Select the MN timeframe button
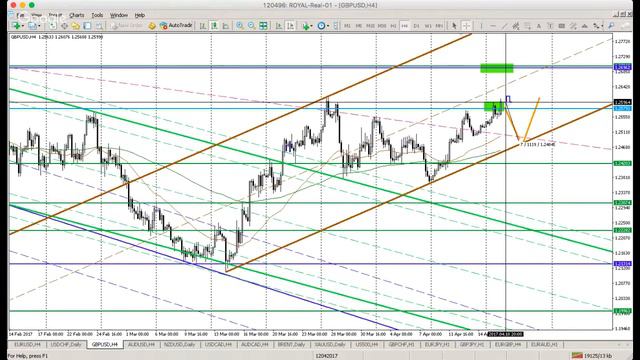Image resolution: width=640 pixels, height=360 pixels. pos(439,26)
